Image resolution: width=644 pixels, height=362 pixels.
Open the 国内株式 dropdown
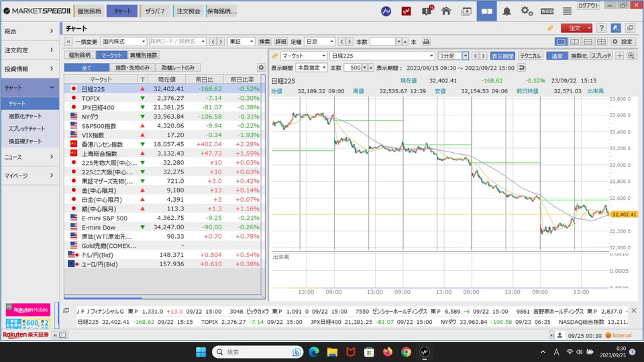pyautogui.click(x=123, y=42)
